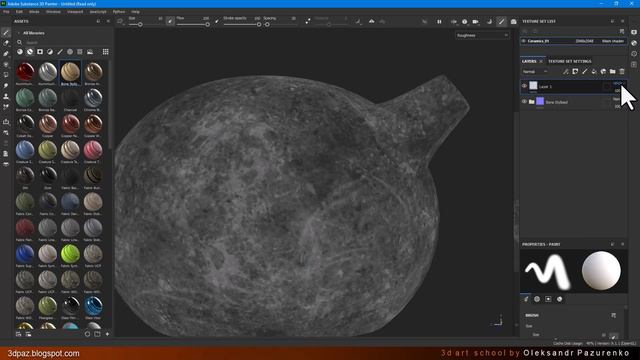Click the symmetry icon in top toolbar
The image size is (640, 360).
pos(371,21)
